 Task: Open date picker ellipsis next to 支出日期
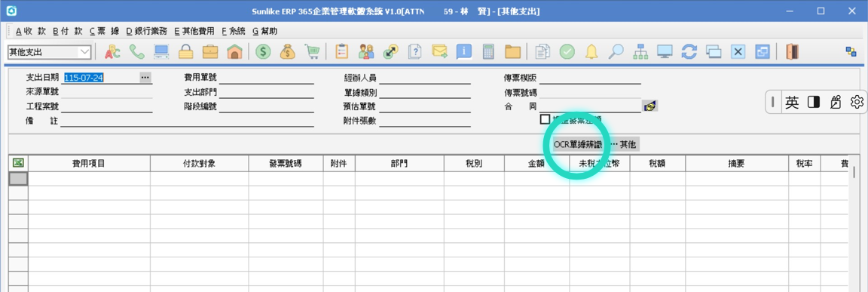click(x=145, y=78)
